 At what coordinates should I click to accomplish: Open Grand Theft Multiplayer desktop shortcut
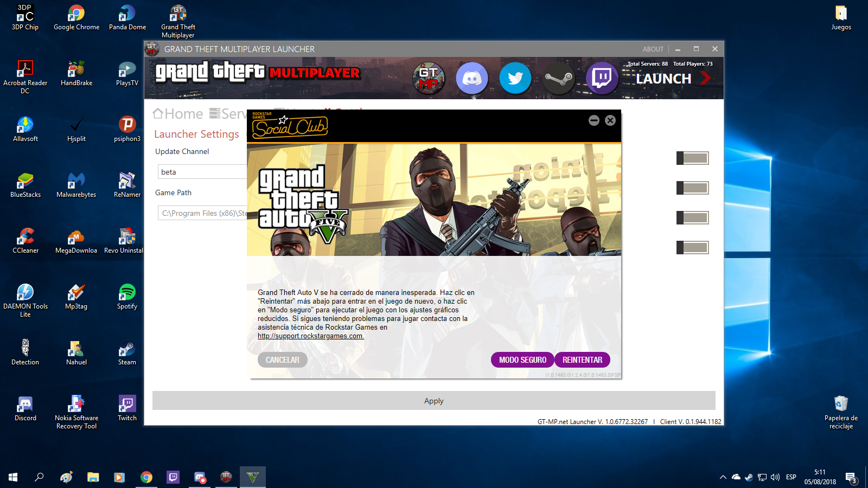click(178, 21)
